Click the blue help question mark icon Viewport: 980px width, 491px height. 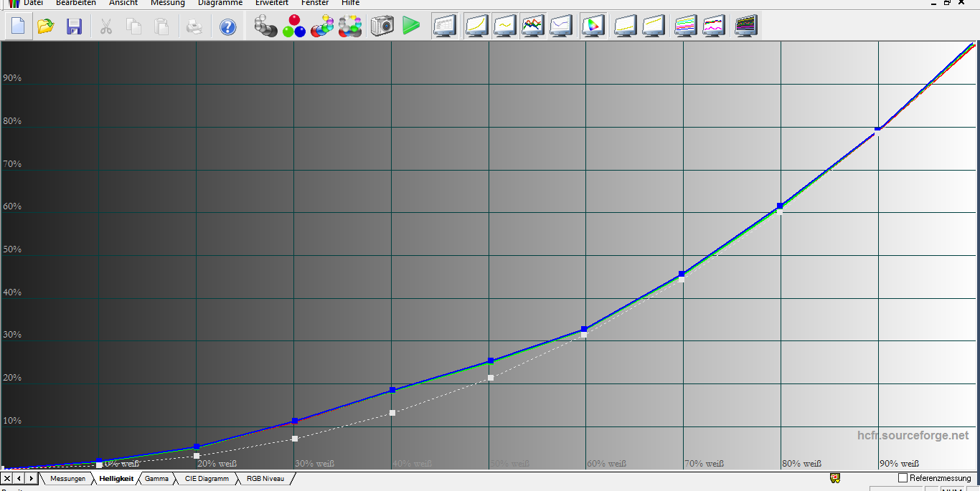227,27
